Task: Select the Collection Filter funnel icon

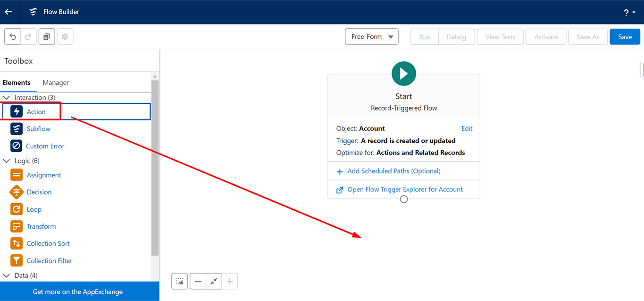Action: (17, 260)
